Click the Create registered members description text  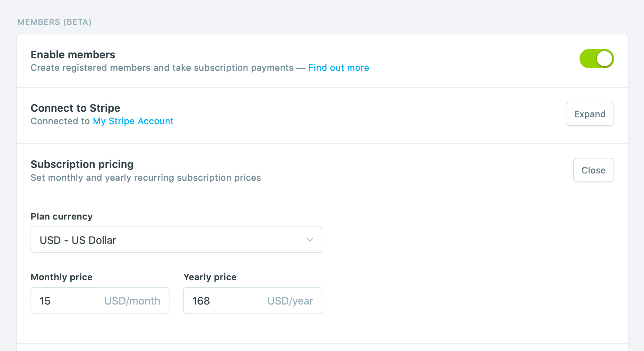(x=162, y=68)
